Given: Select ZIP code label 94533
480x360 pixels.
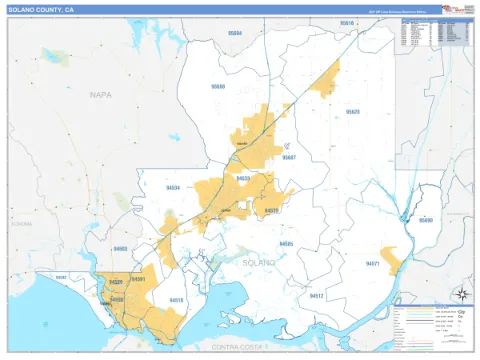Looking at the screenshot, I should click(x=243, y=178).
